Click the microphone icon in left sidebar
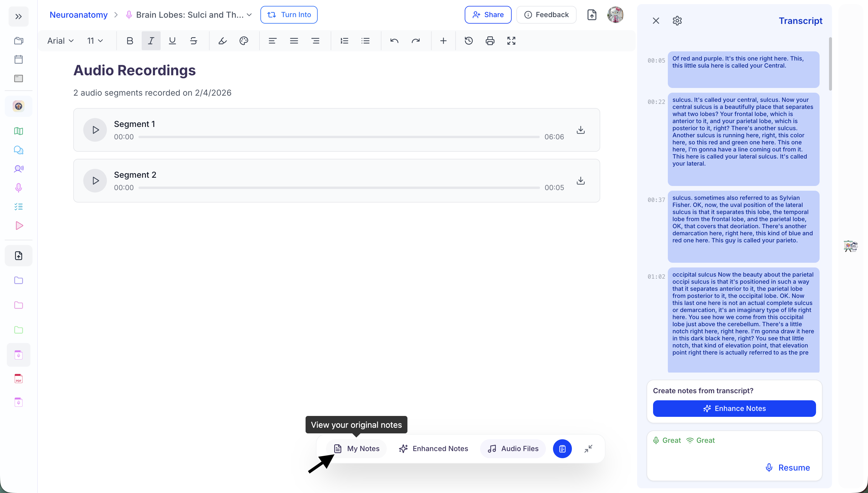Image resolution: width=868 pixels, height=493 pixels. 19,188
